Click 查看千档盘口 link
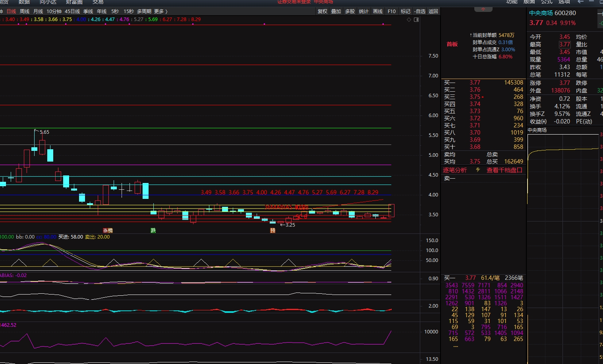This screenshot has height=364, width=603. tap(504, 170)
